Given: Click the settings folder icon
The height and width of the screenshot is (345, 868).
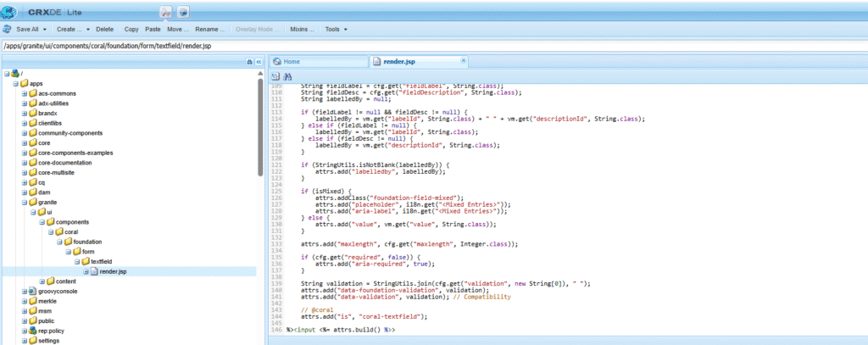Looking at the screenshot, I should [33, 341].
